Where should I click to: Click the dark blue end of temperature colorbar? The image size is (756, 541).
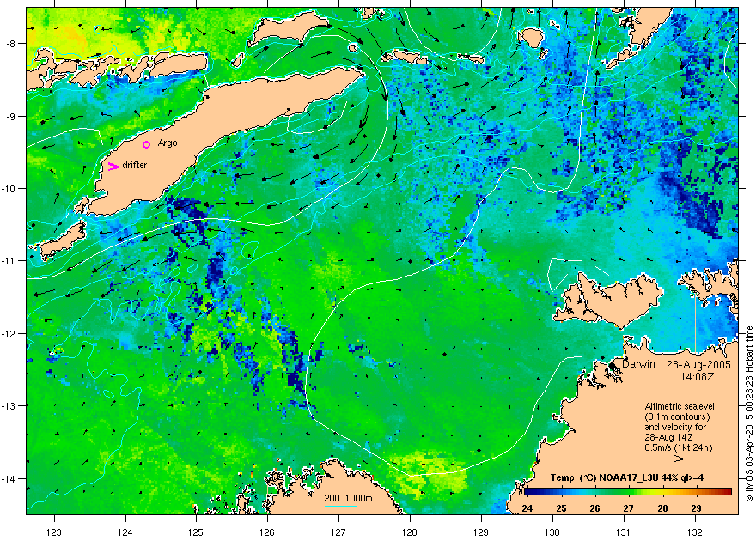[x=529, y=492]
